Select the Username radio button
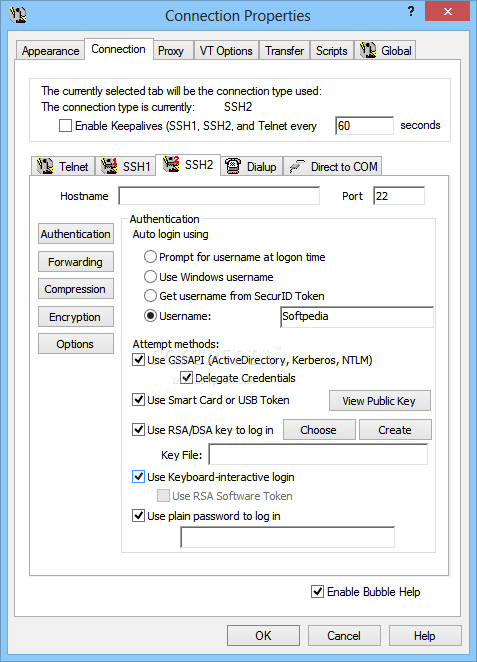The image size is (477, 662). coord(150,316)
